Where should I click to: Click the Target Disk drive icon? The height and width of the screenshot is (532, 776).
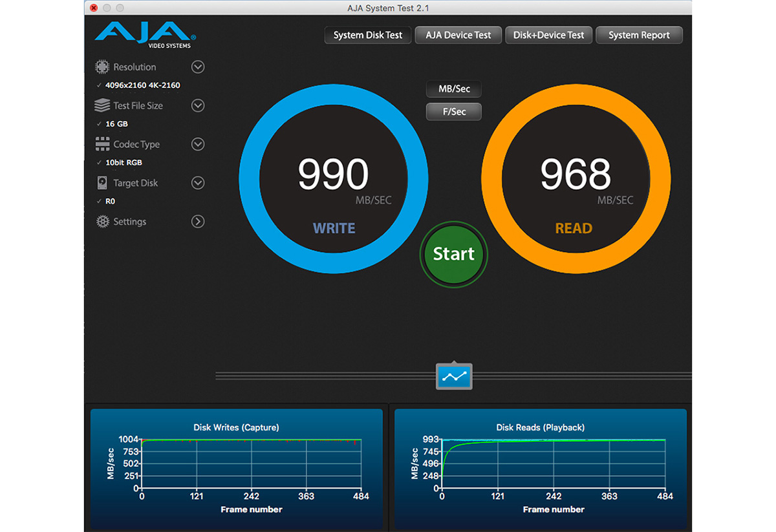(102, 183)
